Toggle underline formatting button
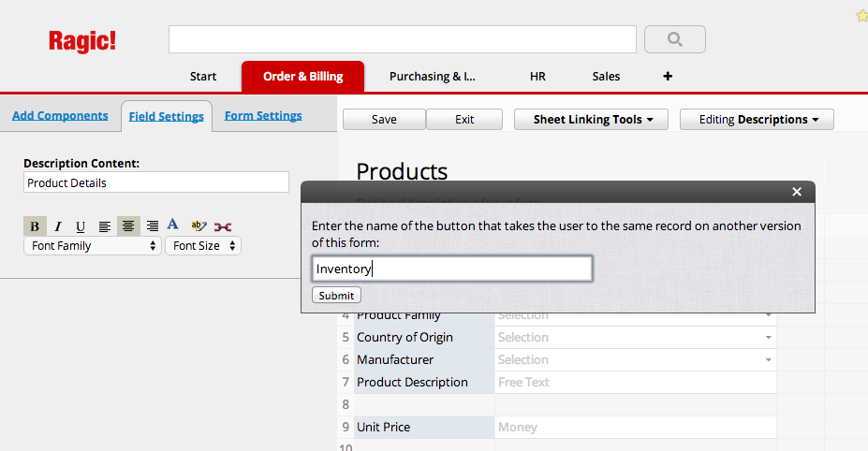The height and width of the screenshot is (451, 868). (81, 226)
